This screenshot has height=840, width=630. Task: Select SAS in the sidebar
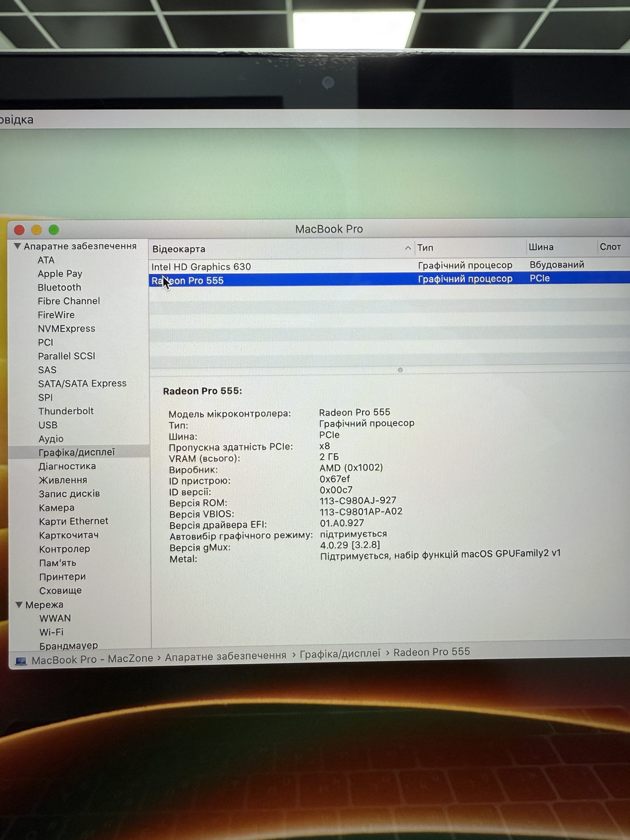coord(48,370)
